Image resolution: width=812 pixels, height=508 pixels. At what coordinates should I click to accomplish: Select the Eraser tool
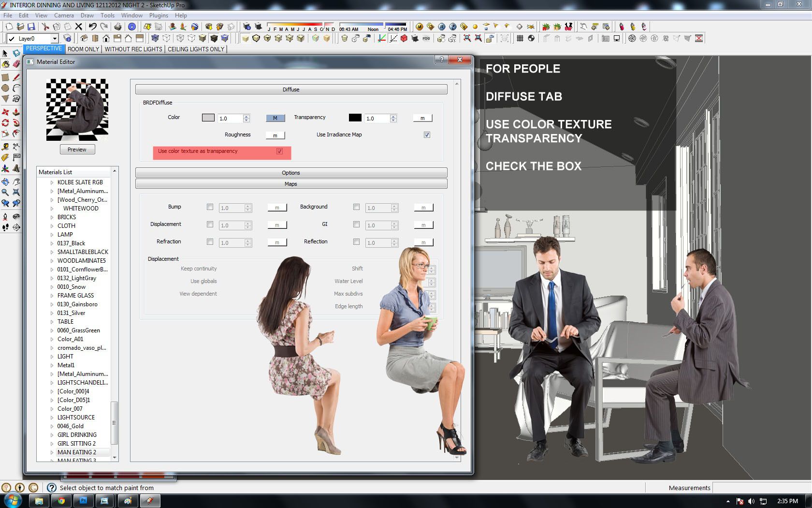pyautogui.click(x=16, y=63)
